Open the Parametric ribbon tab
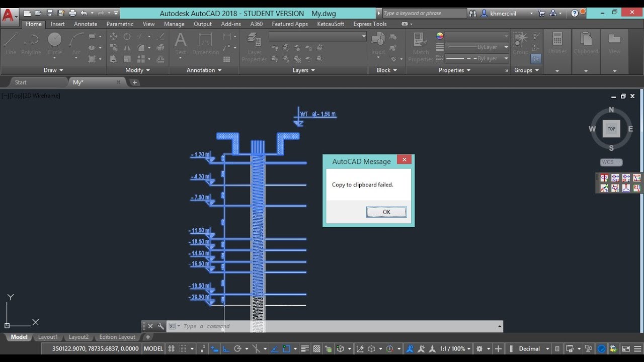This screenshot has height=362, width=644. click(120, 24)
